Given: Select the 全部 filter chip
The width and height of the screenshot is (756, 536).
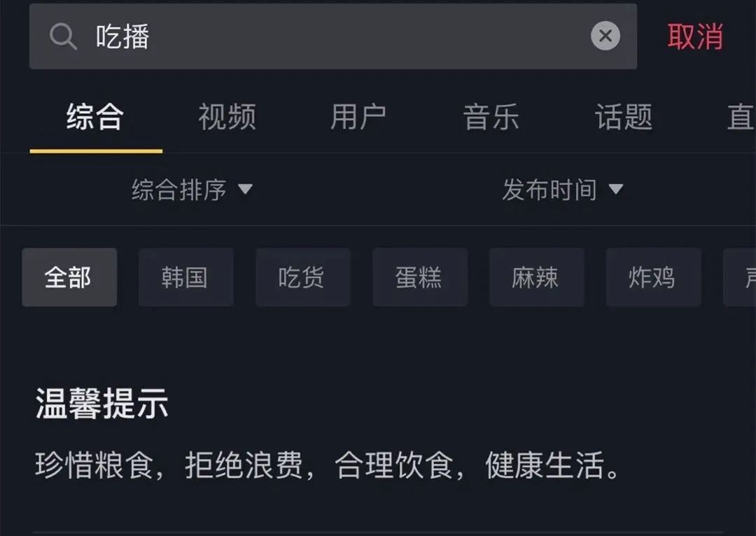Looking at the screenshot, I should [x=69, y=277].
